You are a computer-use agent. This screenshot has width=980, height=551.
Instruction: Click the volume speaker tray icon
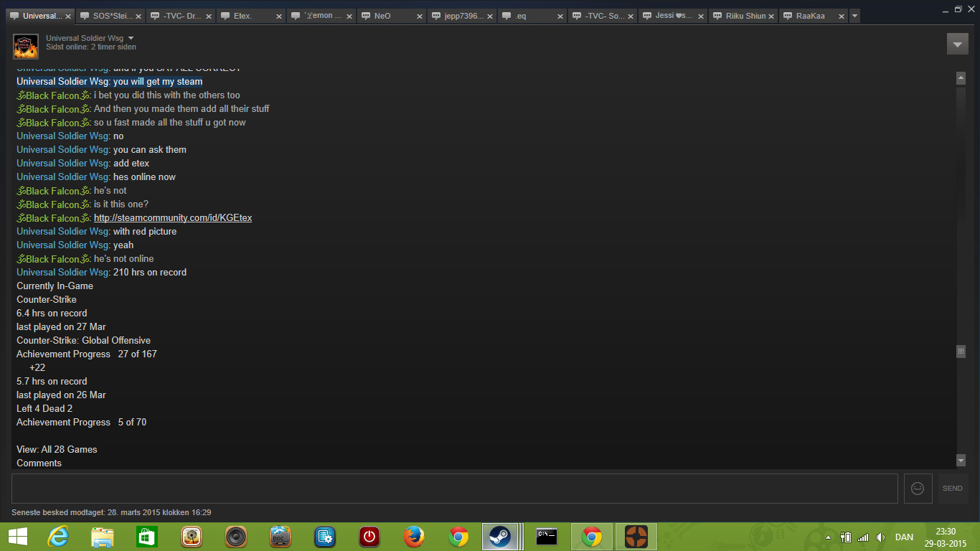click(x=880, y=537)
